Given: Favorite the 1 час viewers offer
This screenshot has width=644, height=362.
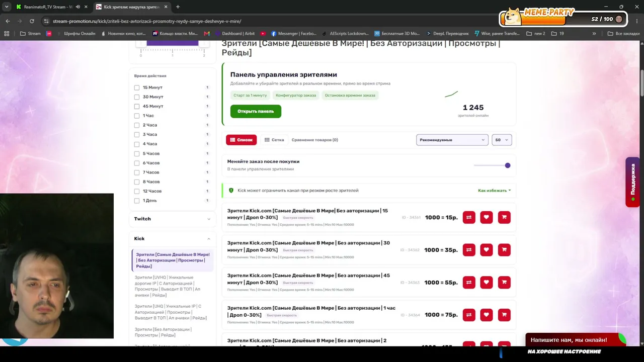Looking at the screenshot, I should click(x=487, y=315).
